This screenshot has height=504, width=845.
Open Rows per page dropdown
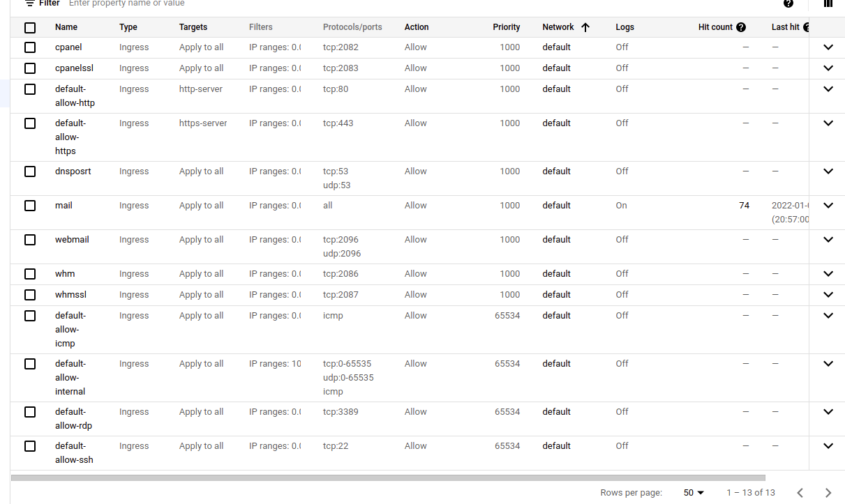(x=694, y=493)
